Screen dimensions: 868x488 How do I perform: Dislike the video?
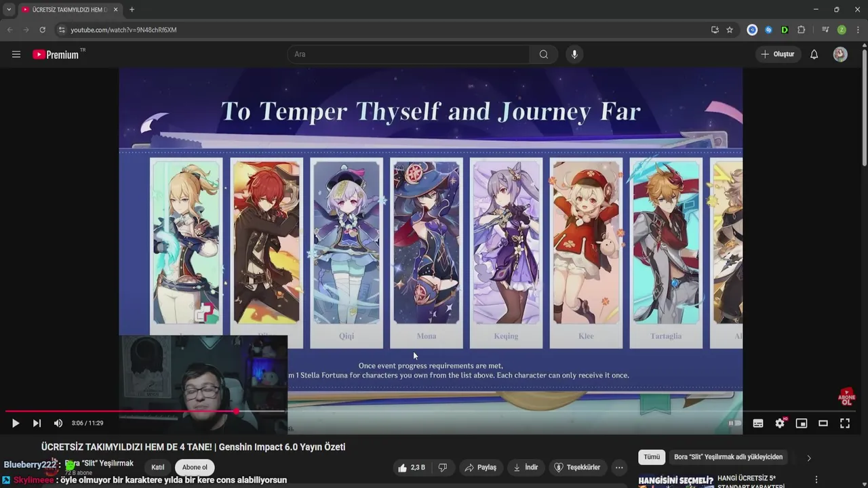[x=443, y=468]
